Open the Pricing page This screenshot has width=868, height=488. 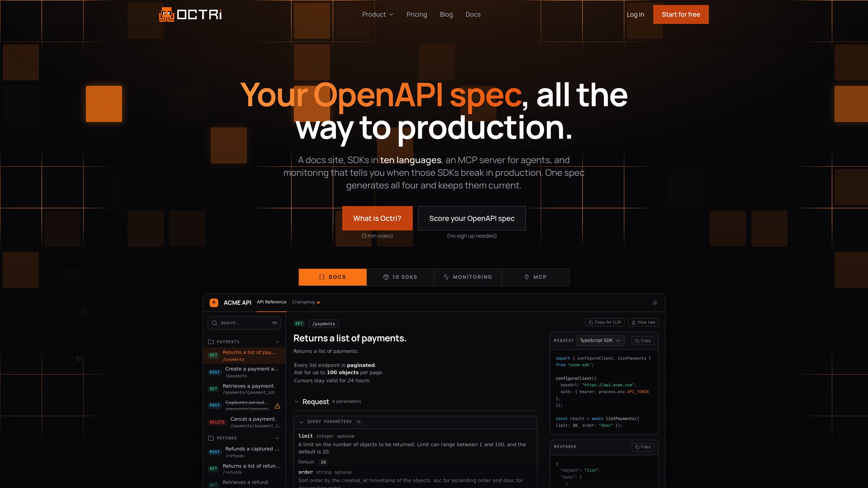tap(417, 14)
